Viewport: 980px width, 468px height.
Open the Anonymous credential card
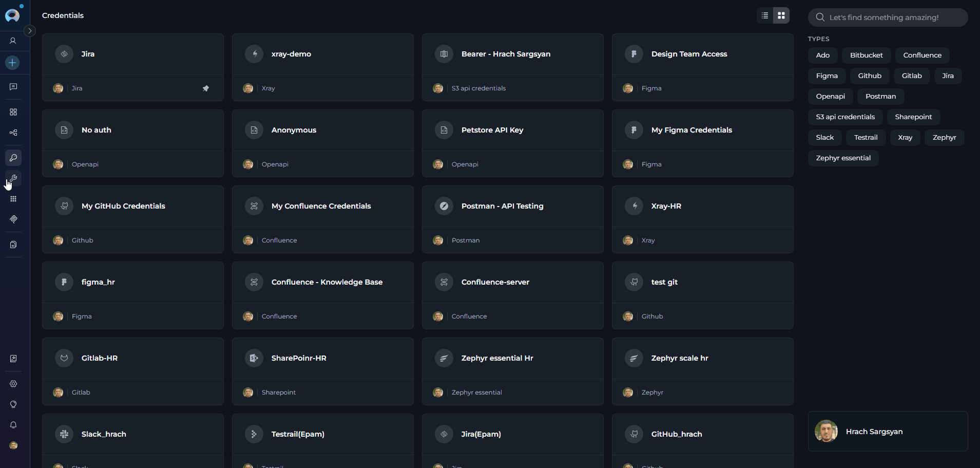point(323,143)
